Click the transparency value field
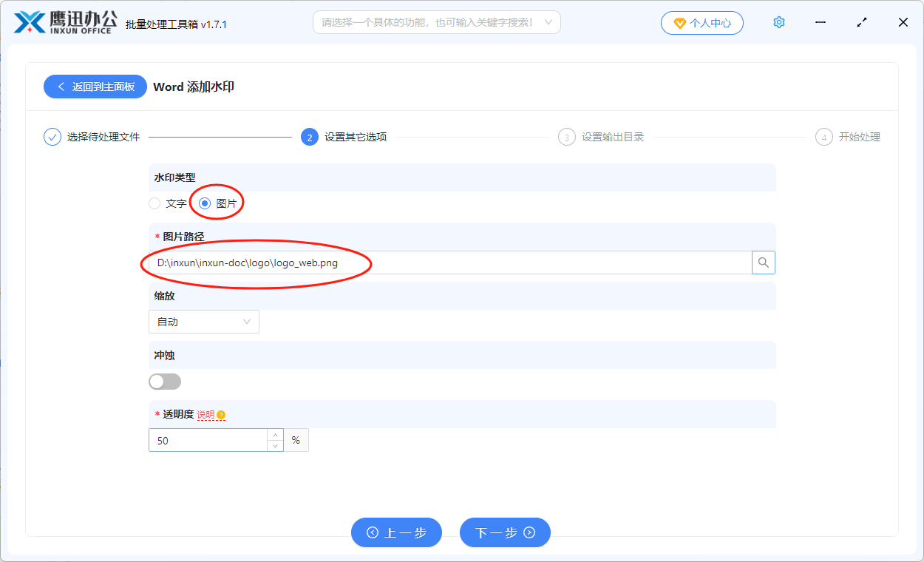Screen dimensions: 924x562 click(208, 440)
